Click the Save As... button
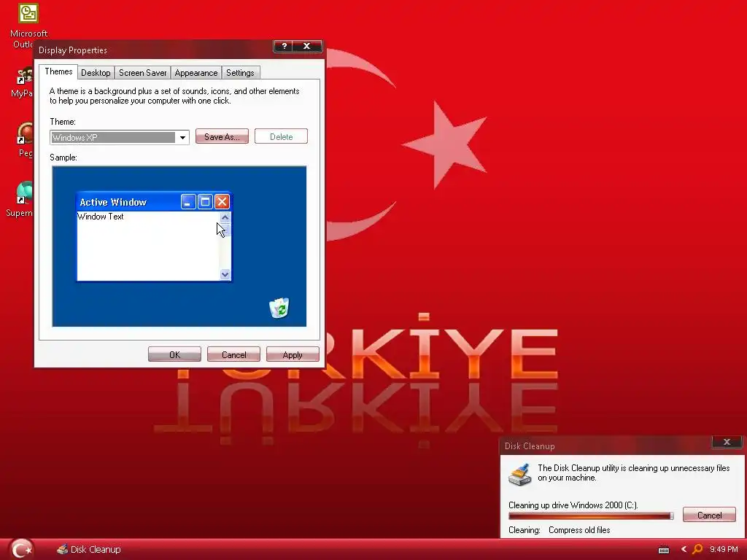Screen dimensions: 747x560 [x=222, y=136]
